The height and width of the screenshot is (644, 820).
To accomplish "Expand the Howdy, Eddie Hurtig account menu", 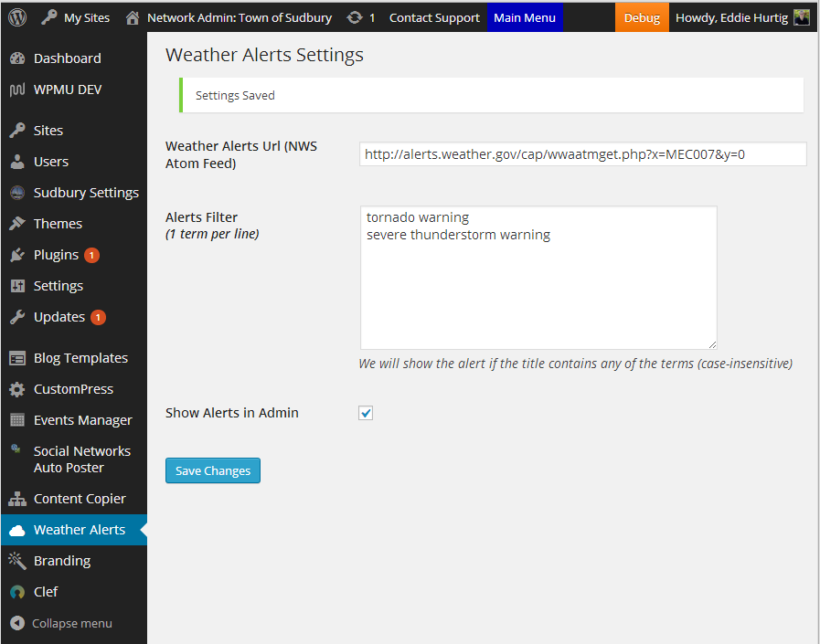I will point(733,16).
